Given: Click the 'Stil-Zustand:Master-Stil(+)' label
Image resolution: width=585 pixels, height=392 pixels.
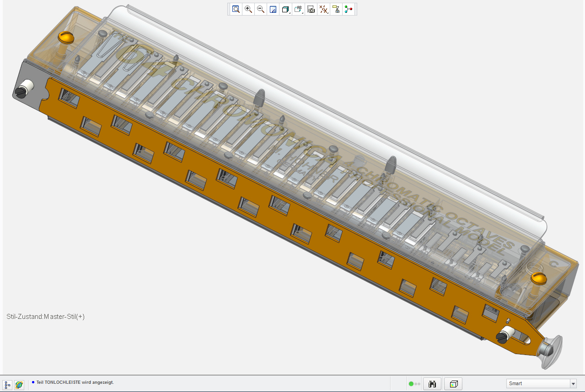Looking at the screenshot, I should tap(46, 317).
